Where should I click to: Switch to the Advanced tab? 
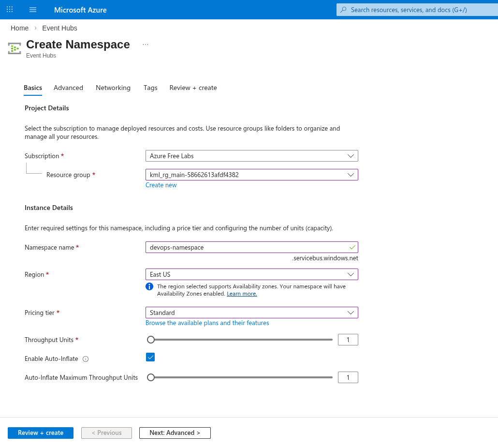tap(68, 88)
